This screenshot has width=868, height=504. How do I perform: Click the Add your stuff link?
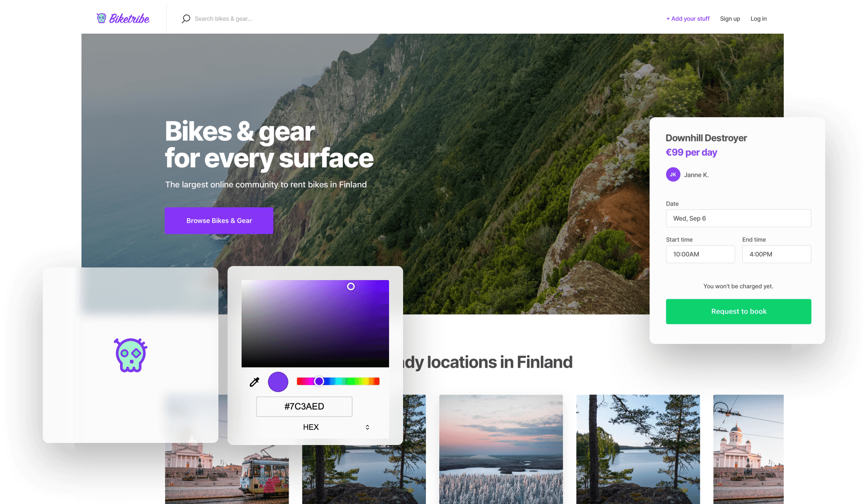[x=687, y=19]
